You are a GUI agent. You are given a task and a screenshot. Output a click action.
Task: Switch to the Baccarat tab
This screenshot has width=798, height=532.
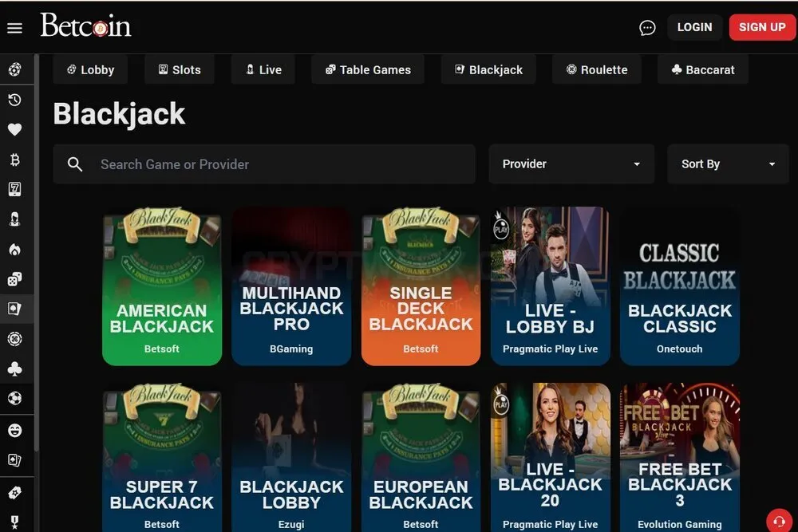703,69
